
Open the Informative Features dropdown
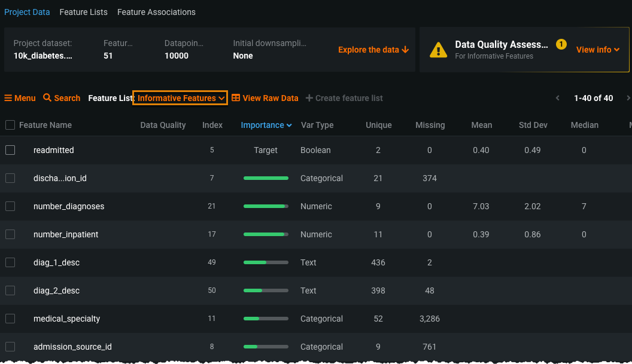tap(180, 98)
